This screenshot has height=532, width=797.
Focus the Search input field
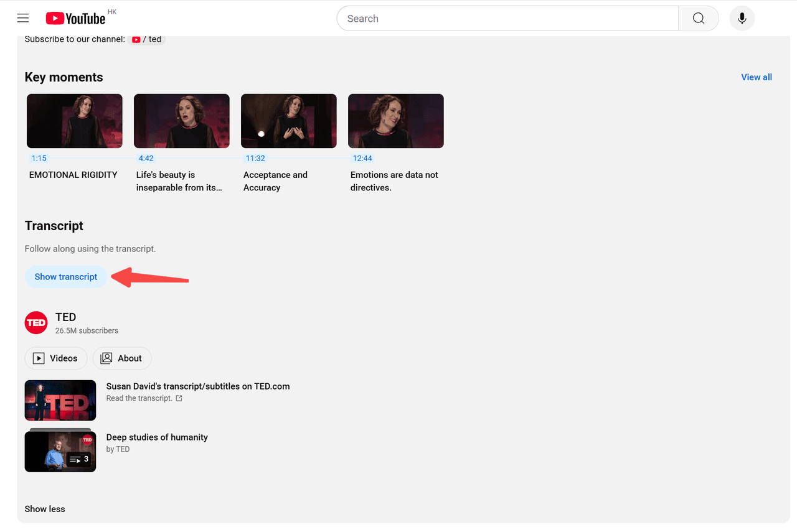coord(507,19)
